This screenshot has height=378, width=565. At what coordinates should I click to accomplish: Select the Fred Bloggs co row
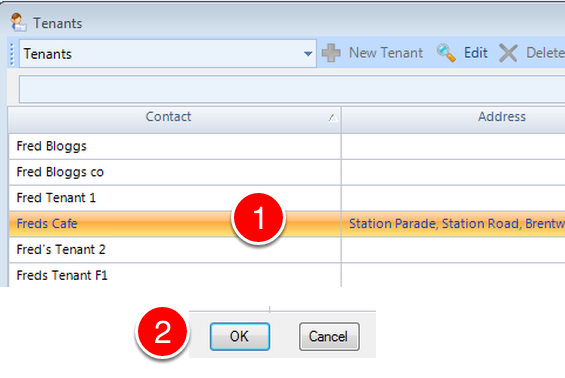coord(287,172)
